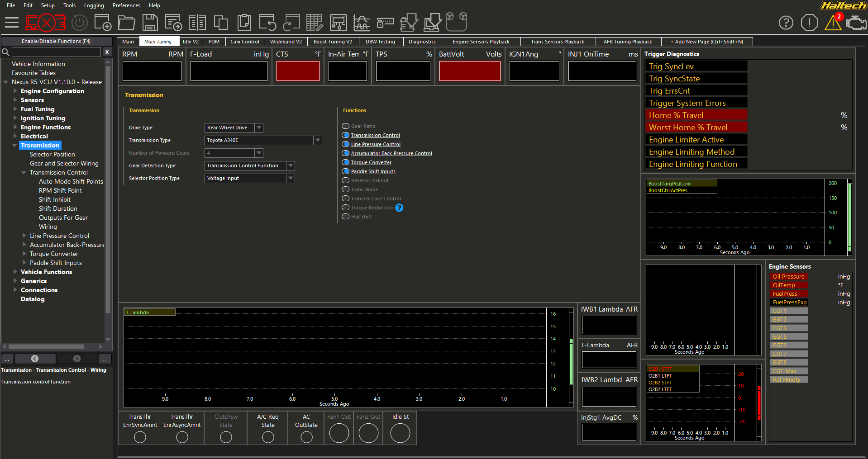Click the red ECU disconnected status icon
The width and height of the screenshot is (868, 459).
pyautogui.click(x=46, y=23)
